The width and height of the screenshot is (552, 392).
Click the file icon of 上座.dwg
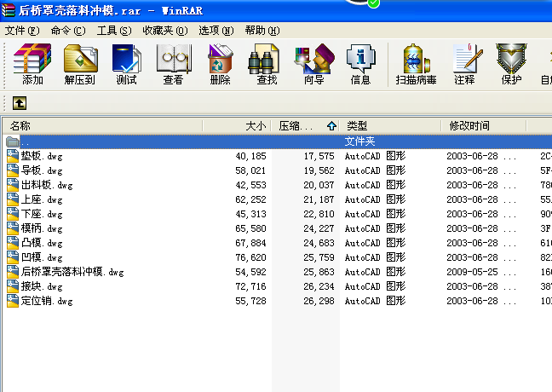click(13, 199)
